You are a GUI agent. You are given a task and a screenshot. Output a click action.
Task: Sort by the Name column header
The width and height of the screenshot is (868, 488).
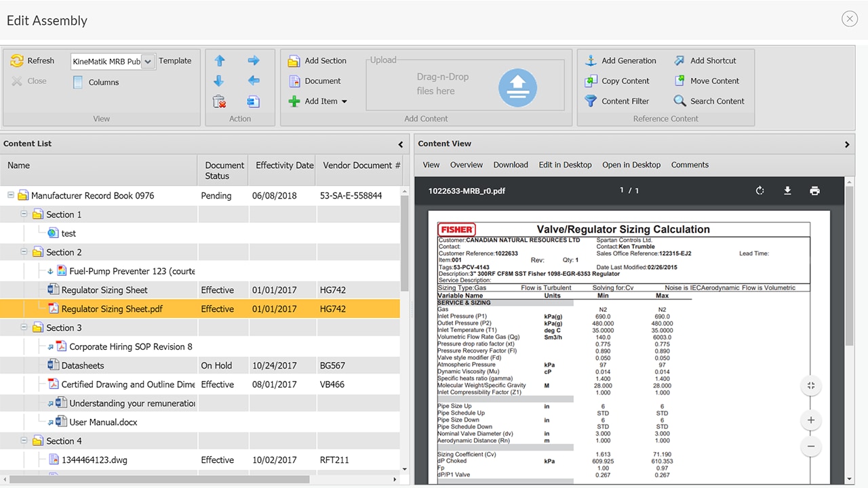point(99,170)
